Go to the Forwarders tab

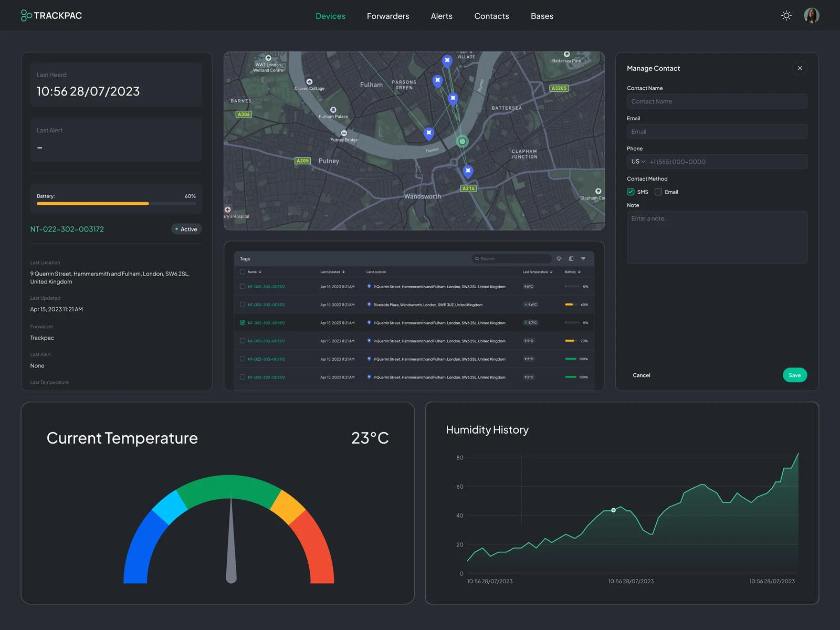point(388,16)
